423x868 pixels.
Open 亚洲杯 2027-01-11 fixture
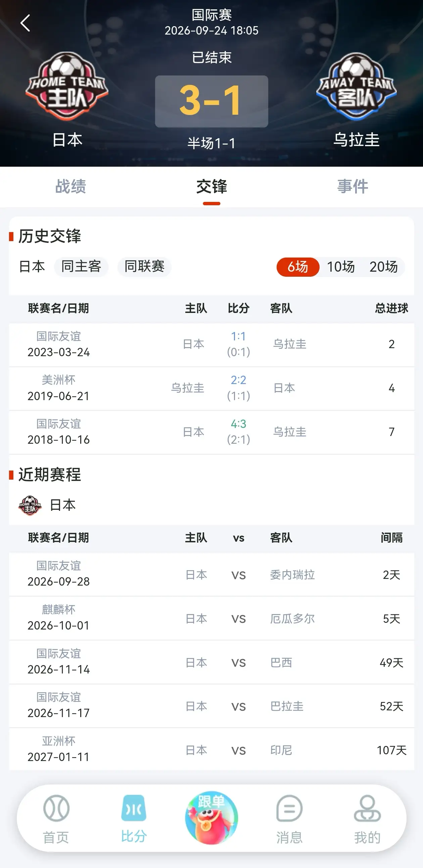point(211,749)
